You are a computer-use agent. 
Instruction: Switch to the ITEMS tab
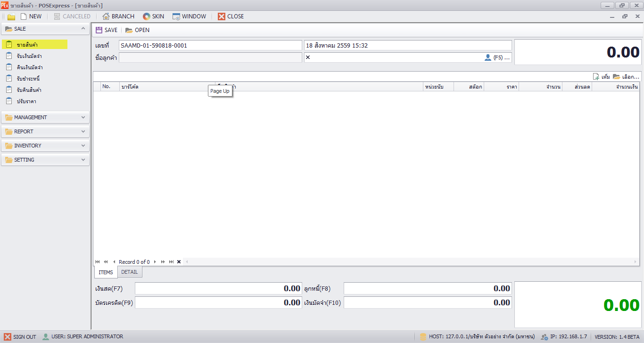tap(106, 272)
